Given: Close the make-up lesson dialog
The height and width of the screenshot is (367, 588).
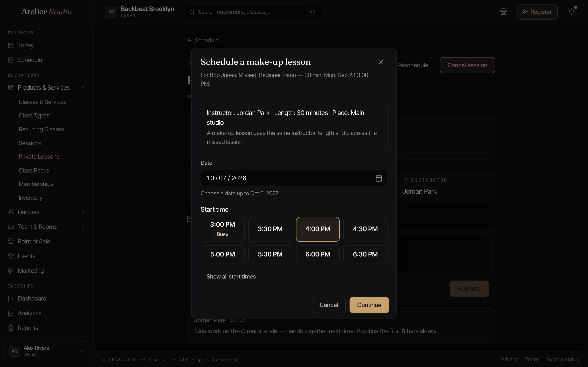Looking at the screenshot, I should pyautogui.click(x=381, y=62).
